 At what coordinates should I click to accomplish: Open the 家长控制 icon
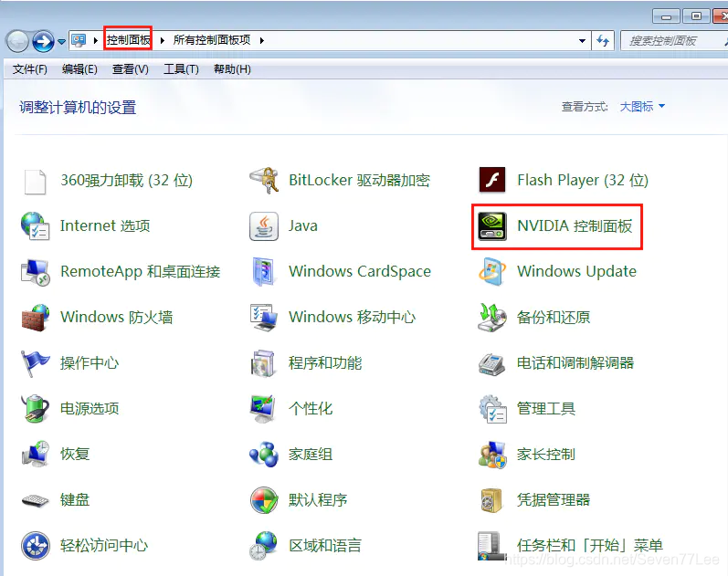(492, 455)
